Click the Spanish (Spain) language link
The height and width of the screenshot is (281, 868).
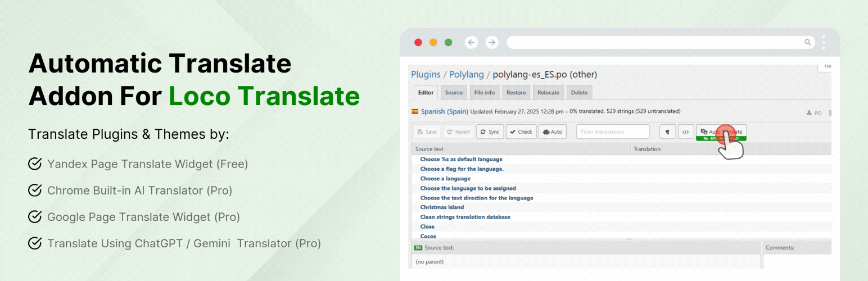(444, 112)
